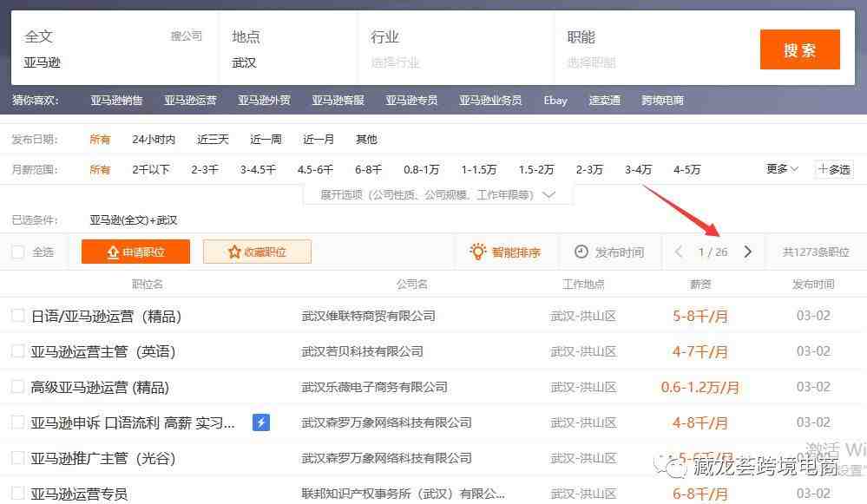Expand 展开选项 for more filter options

(x=437, y=194)
